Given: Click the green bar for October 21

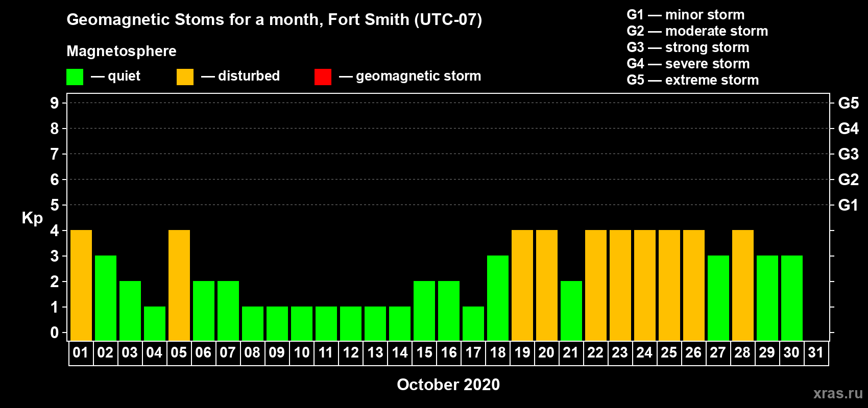Looking at the screenshot, I should click(571, 311).
